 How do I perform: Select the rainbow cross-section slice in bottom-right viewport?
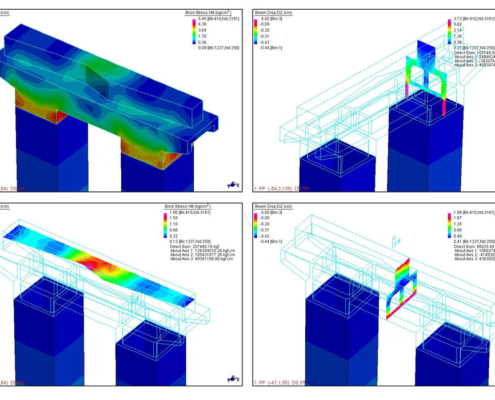[402, 289]
